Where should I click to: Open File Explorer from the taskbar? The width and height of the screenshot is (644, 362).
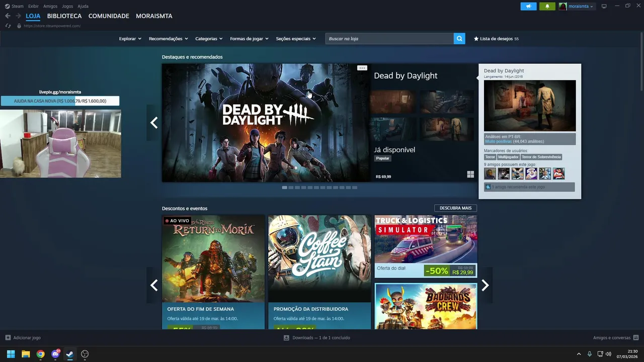coord(26,354)
